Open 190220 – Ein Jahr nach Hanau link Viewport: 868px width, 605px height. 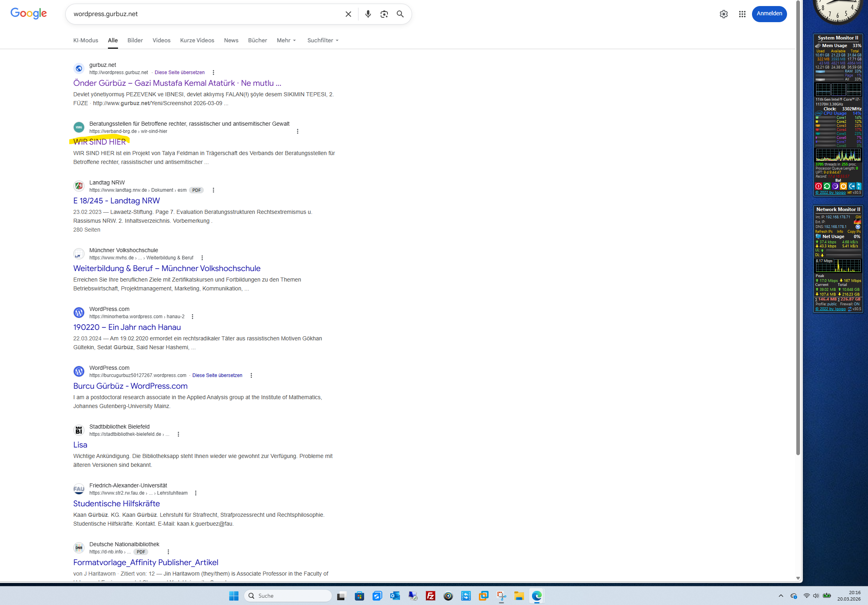click(127, 327)
